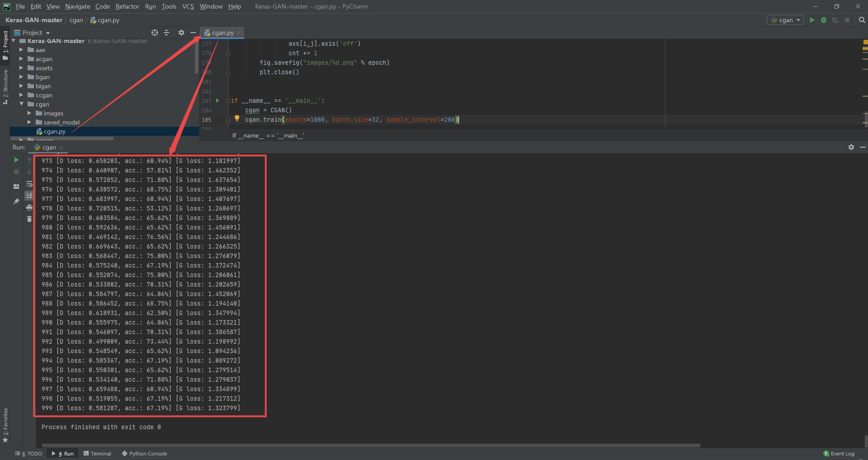Open the TODO tool window

tap(28, 454)
